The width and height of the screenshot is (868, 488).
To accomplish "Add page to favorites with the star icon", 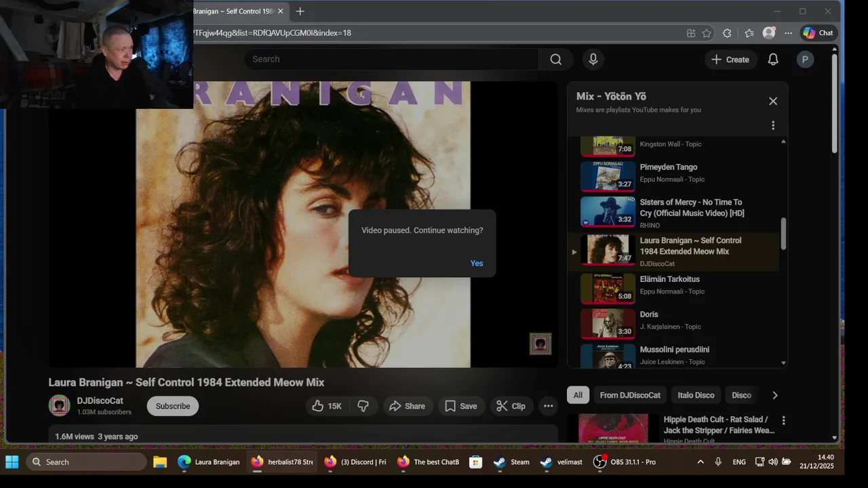I will tap(707, 33).
